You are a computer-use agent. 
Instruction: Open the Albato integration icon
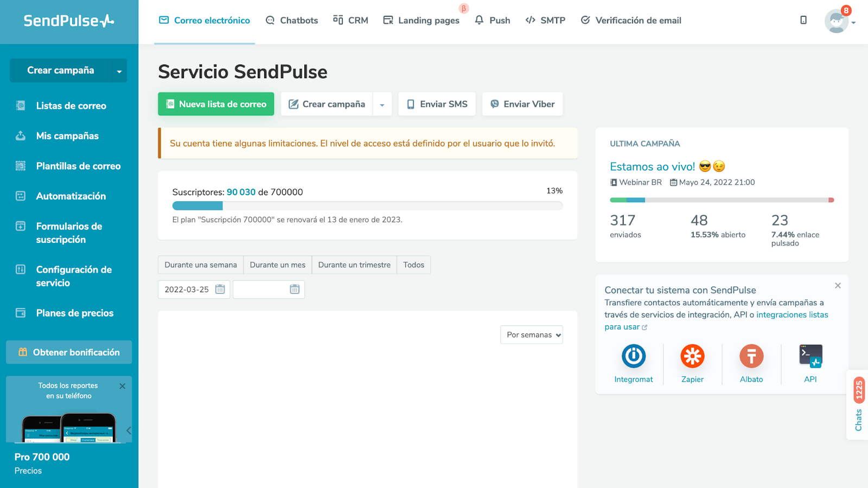[x=751, y=356]
